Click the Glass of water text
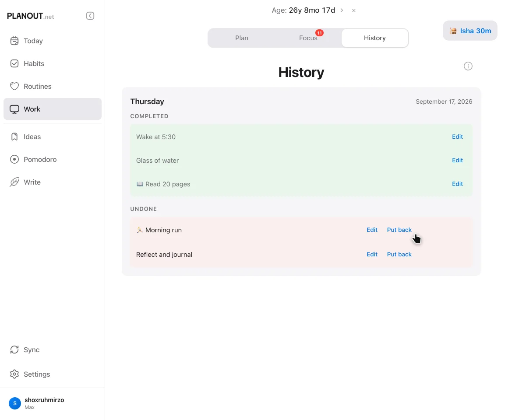The image size is (508, 420). (158, 161)
